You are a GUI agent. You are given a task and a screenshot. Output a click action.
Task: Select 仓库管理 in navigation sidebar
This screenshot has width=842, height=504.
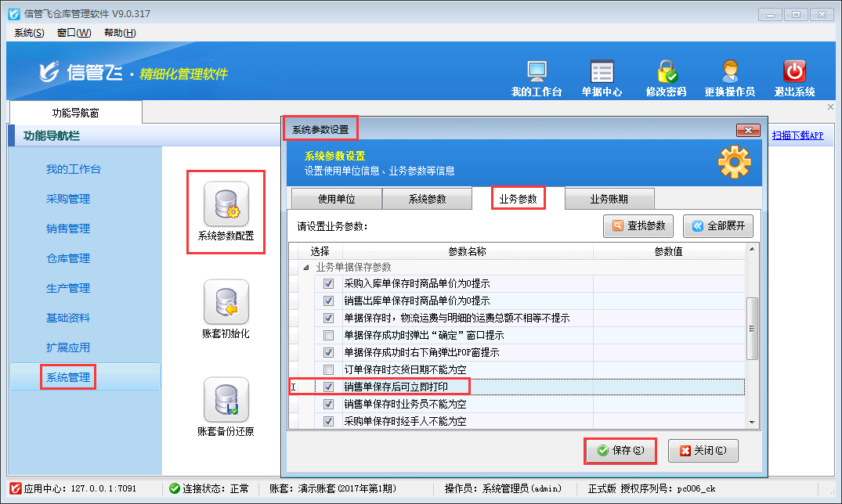(68, 258)
